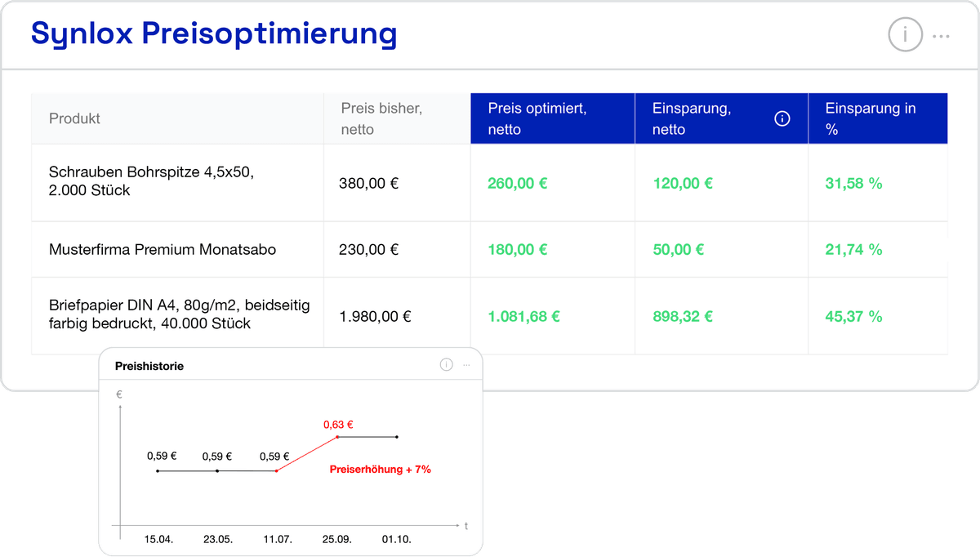Open the three-dot menu in the Preishistorie panel
This screenshot has height=557, width=980.
(466, 365)
